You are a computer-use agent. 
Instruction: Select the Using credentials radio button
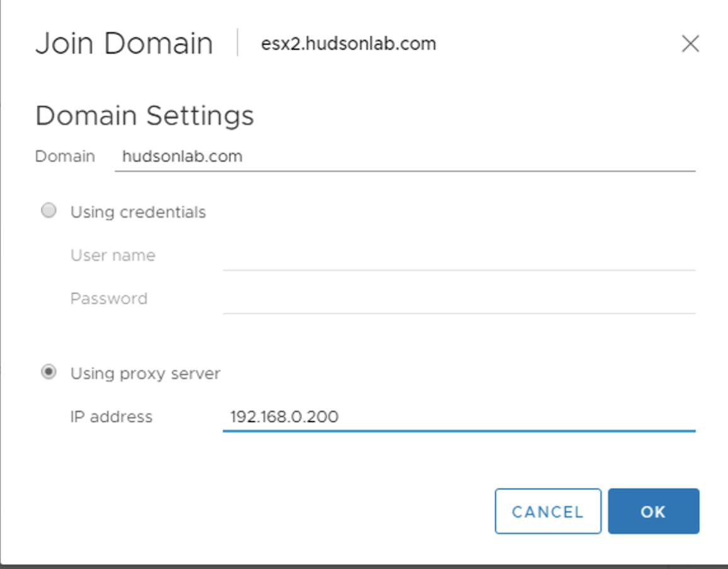pyautogui.click(x=48, y=211)
